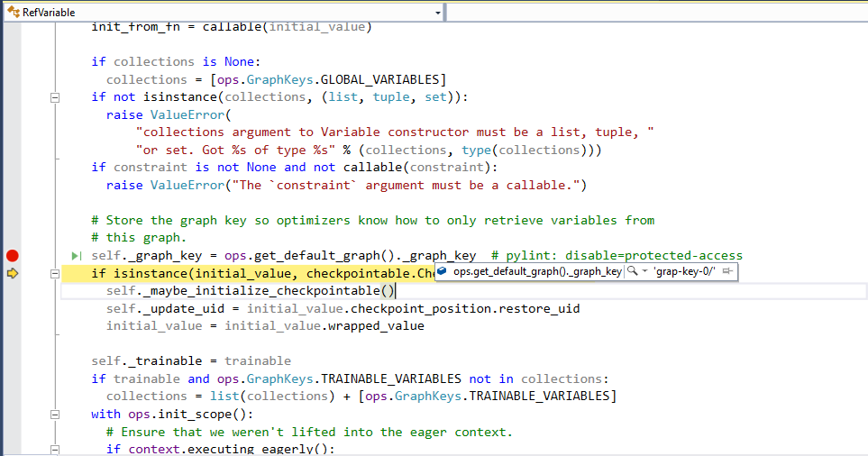868x456 pixels.
Task: Click the yellow current-statement arrow in the margin
Action: pos(13,273)
